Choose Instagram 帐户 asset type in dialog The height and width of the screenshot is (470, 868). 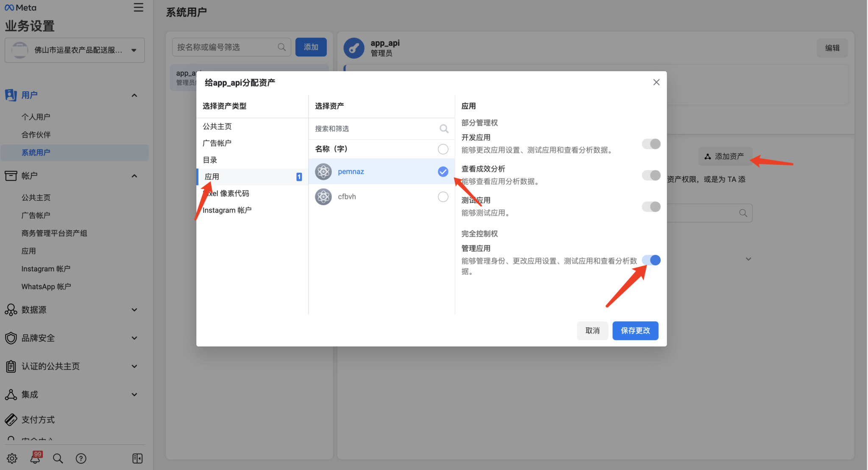(x=227, y=210)
